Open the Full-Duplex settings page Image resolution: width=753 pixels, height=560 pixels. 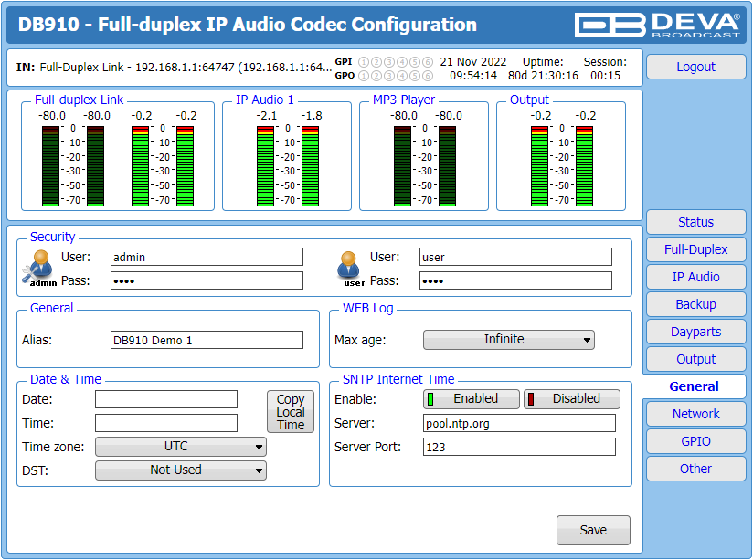point(695,249)
